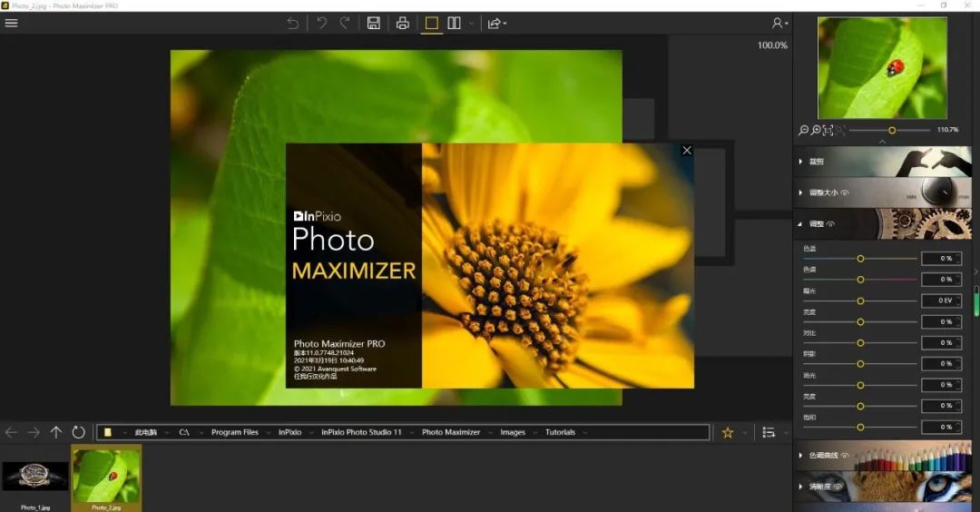980x512 pixels.
Task: Go forward in the file browser
Action: [x=34, y=432]
